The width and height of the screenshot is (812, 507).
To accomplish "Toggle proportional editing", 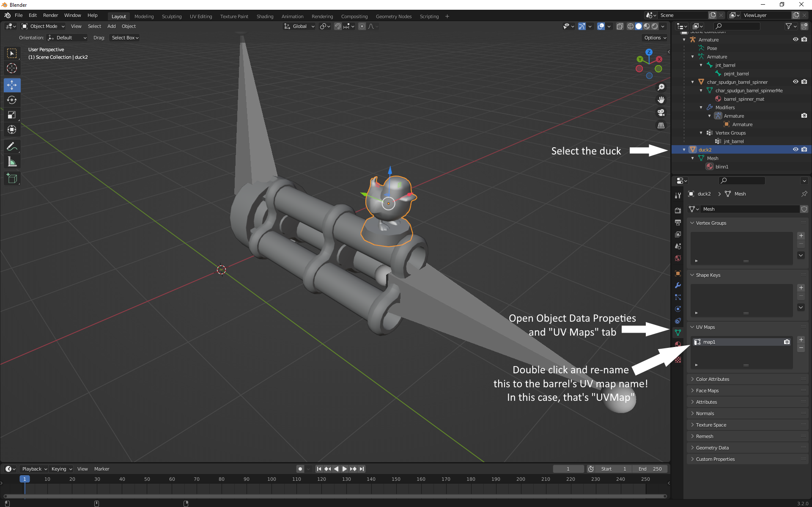I will [362, 26].
